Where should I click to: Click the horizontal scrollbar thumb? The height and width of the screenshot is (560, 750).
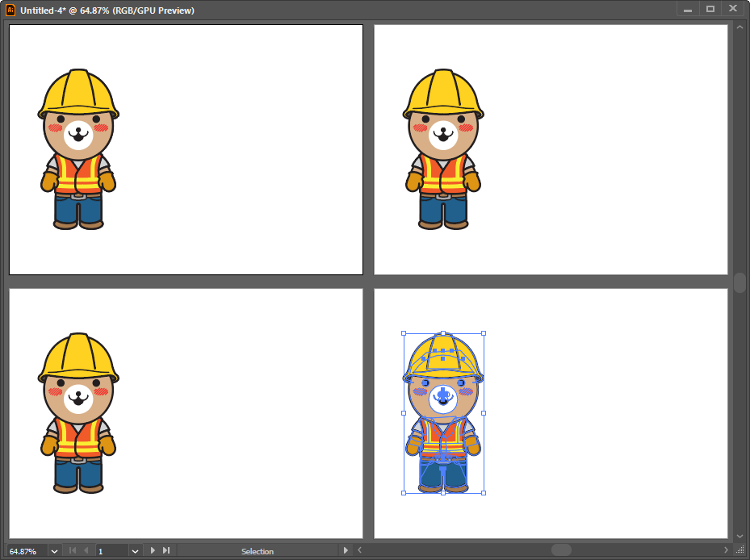pyautogui.click(x=561, y=550)
